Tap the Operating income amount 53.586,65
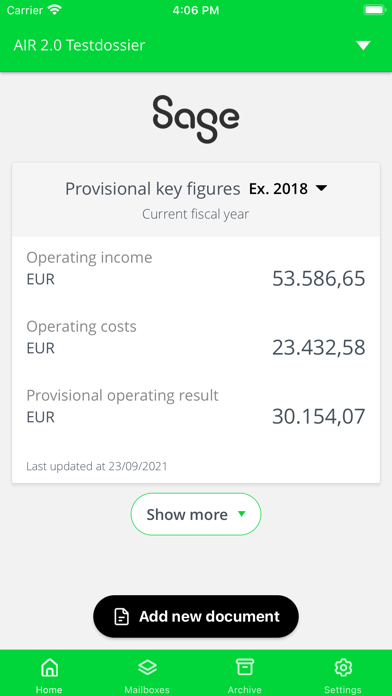The height and width of the screenshot is (696, 392). (319, 279)
